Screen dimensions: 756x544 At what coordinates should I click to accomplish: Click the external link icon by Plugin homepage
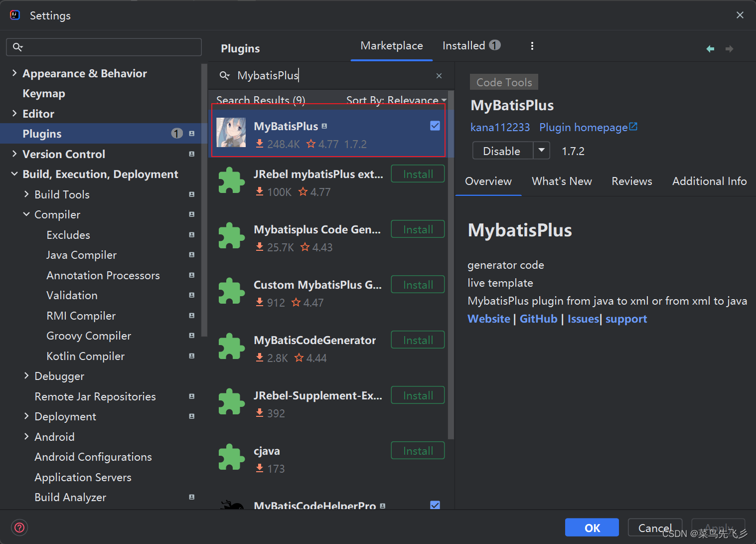[x=633, y=127]
